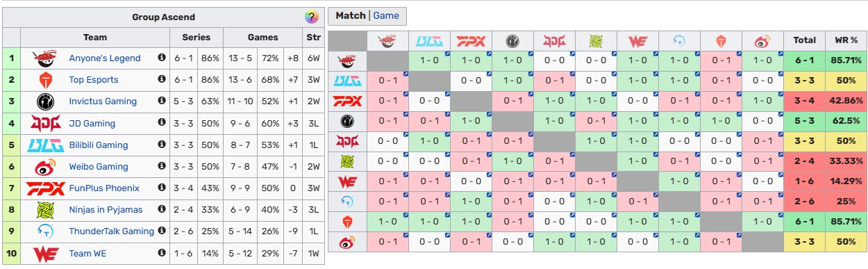Click Bilibili Gaming logo in matrix header
The height and width of the screenshot is (269, 868).
(x=429, y=41)
